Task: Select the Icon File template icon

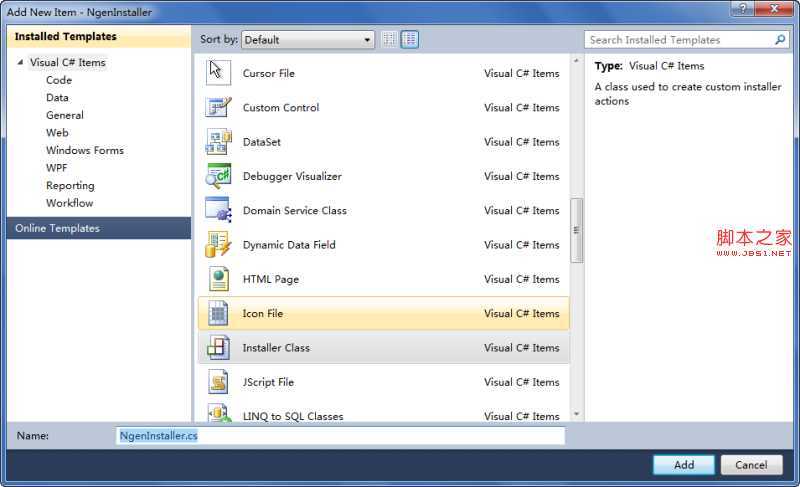Action: [218, 313]
